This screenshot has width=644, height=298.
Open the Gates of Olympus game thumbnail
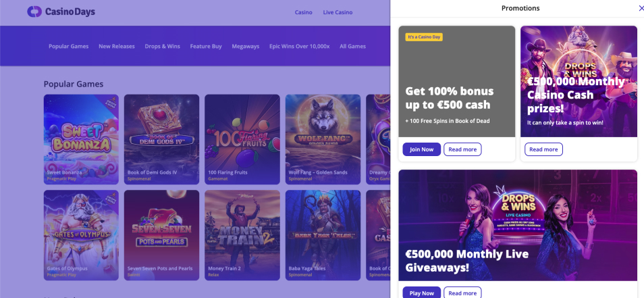click(x=81, y=235)
